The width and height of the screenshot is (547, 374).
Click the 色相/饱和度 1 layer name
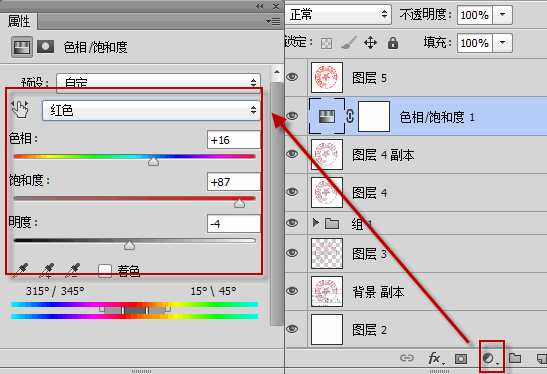[x=437, y=117]
